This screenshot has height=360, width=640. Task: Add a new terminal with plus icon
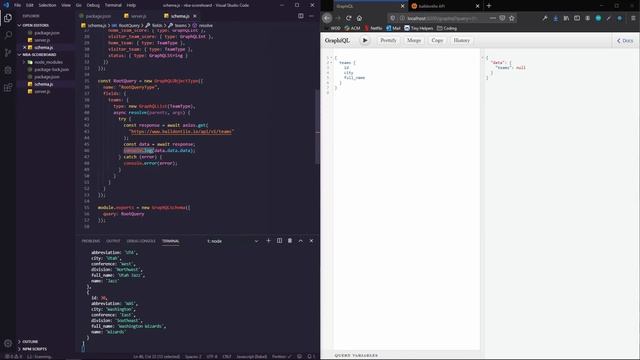(268, 241)
